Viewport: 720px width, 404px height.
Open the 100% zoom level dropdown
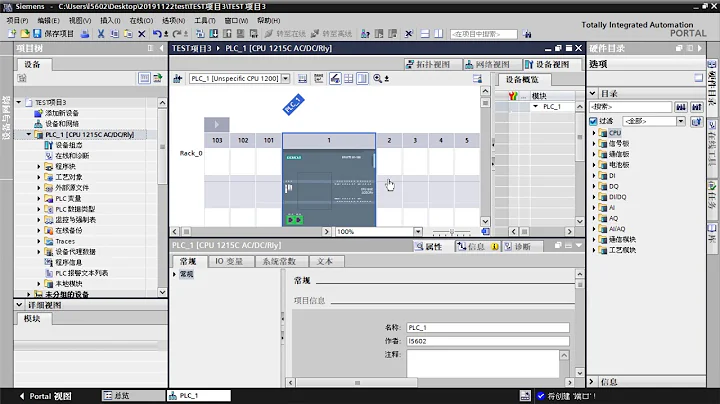tap(418, 231)
